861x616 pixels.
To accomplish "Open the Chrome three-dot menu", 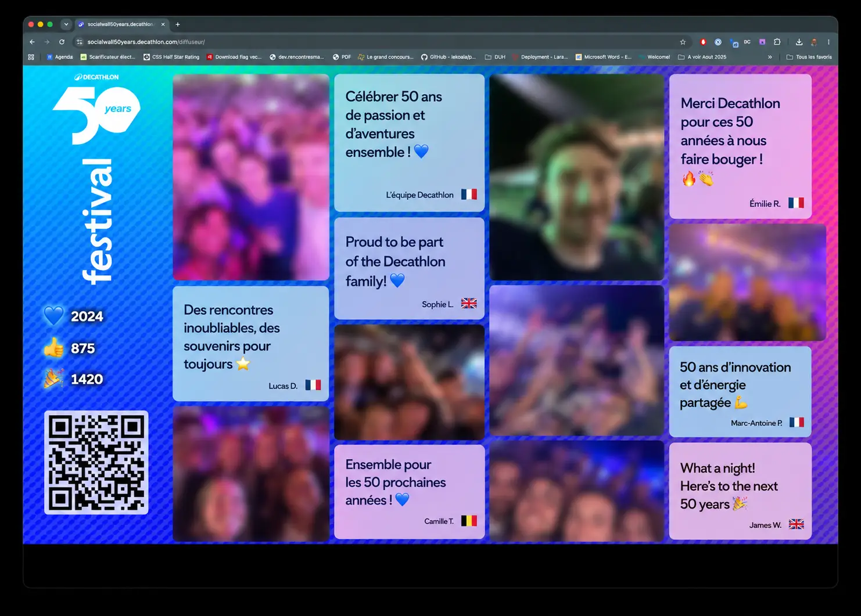I will [828, 42].
